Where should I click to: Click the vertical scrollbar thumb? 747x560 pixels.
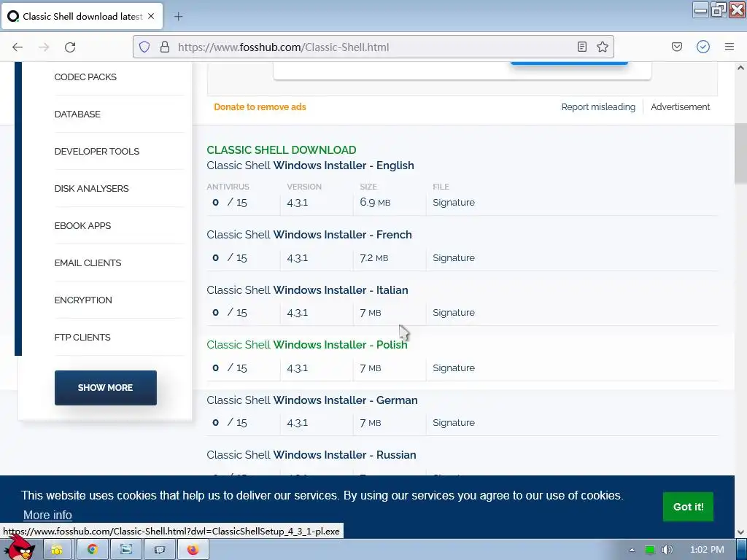[740, 153]
